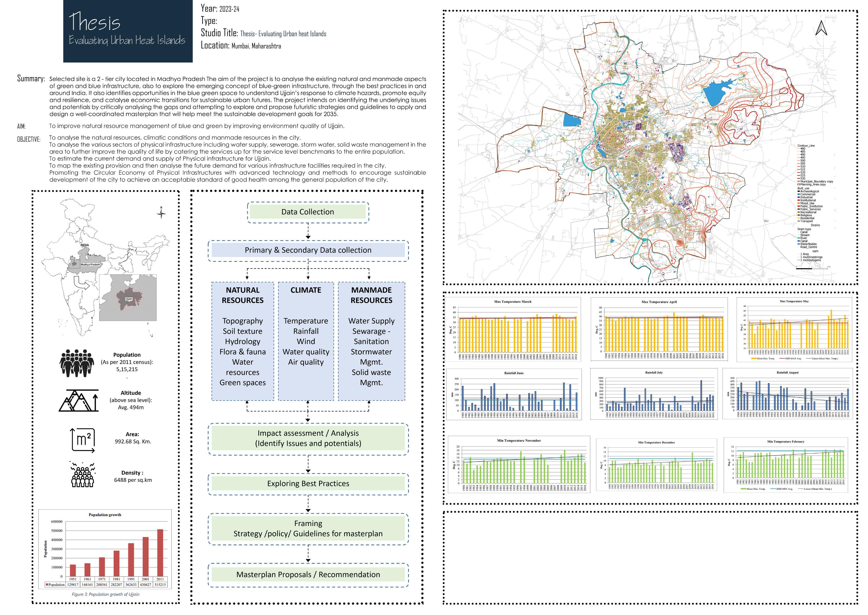This screenshot has width=868, height=615.
Task: Select the Masterplan Proposals / Recommendation box
Action: 308,575
